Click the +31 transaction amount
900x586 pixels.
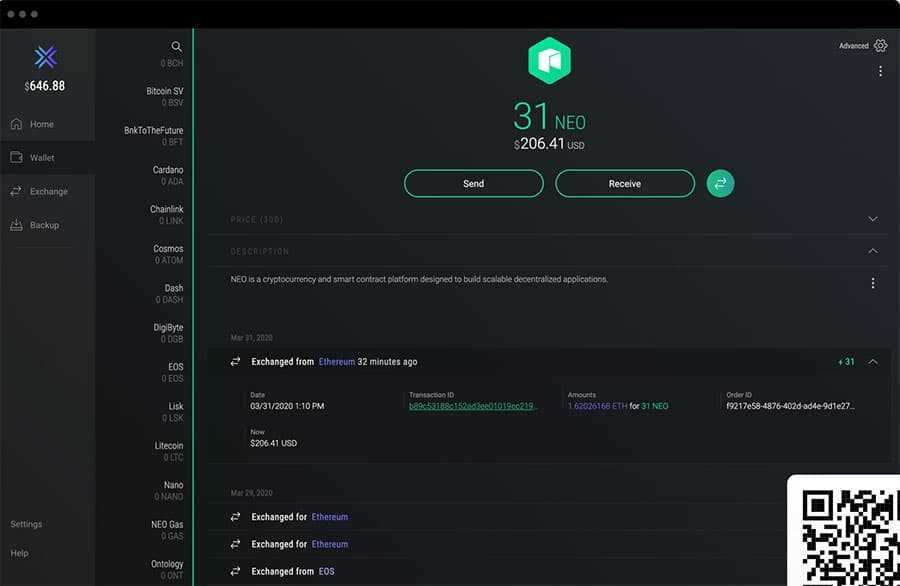846,362
